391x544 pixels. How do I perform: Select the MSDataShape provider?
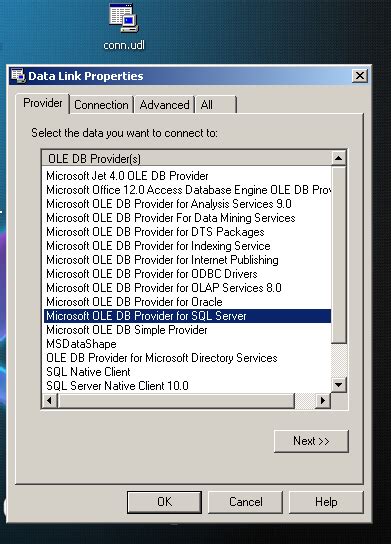pyautogui.click(x=187, y=344)
